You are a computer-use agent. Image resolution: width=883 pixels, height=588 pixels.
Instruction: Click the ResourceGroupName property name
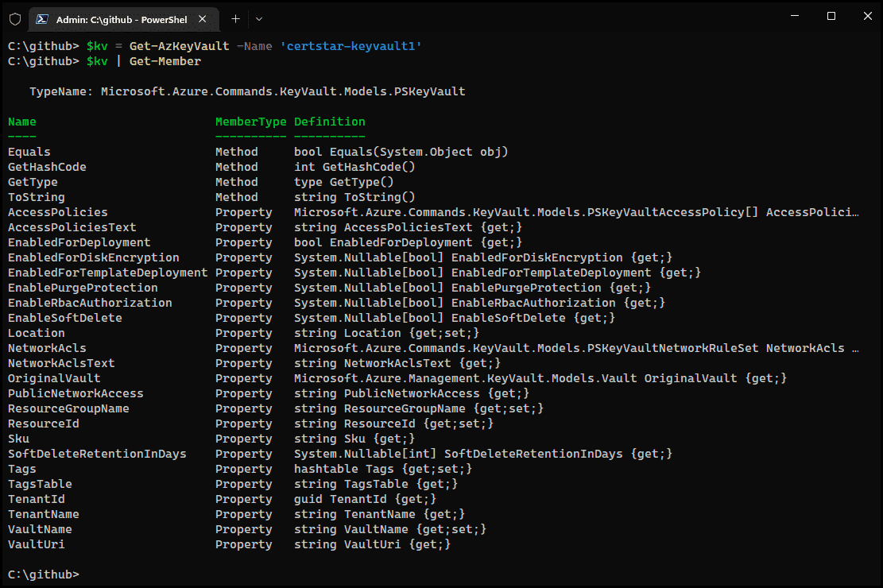(x=68, y=409)
